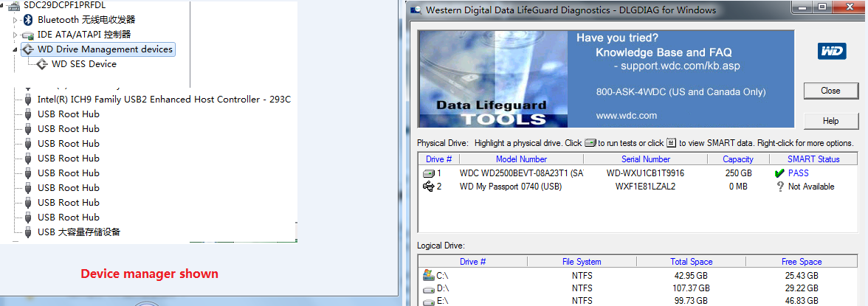The height and width of the screenshot is (306, 868).
Task: Click the SDC29DCPF1PRFDL computer icon
Action: (15, 6)
